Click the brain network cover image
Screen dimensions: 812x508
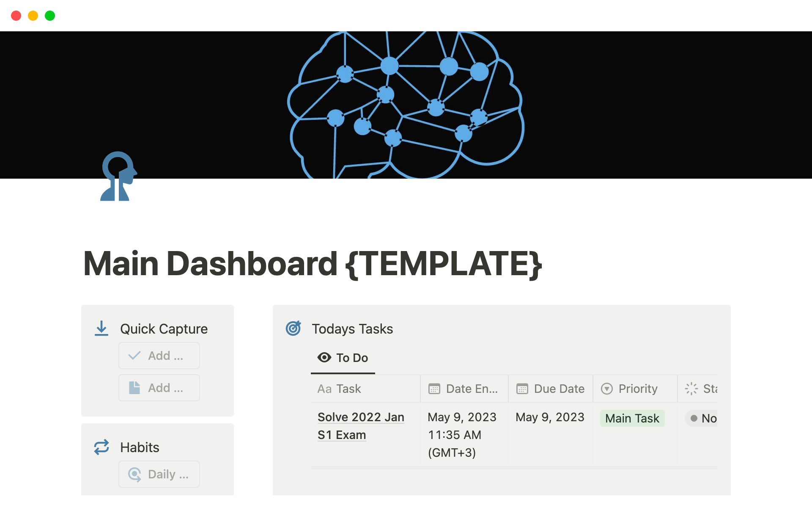(x=406, y=105)
